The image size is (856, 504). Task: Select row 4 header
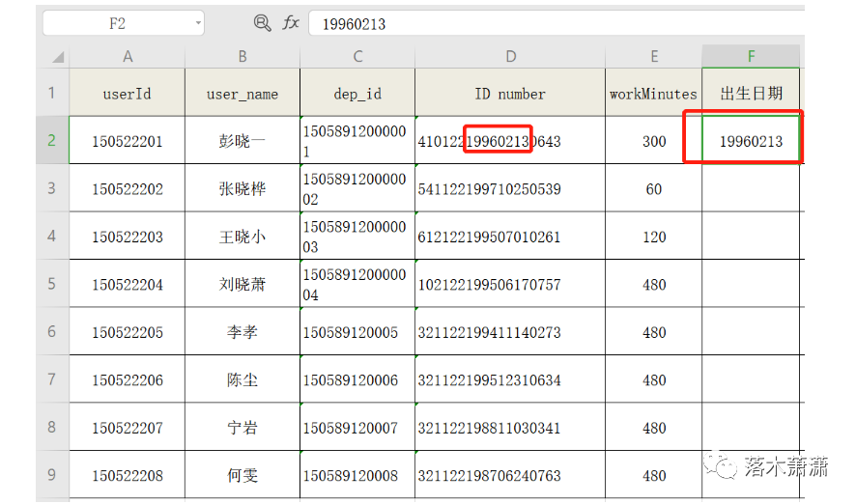[52, 236]
